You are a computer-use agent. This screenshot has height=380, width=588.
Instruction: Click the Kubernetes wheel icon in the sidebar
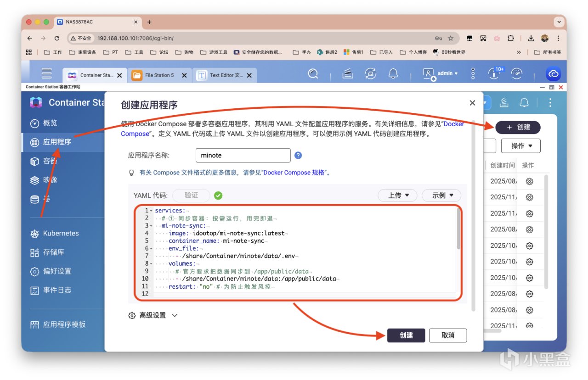(34, 234)
